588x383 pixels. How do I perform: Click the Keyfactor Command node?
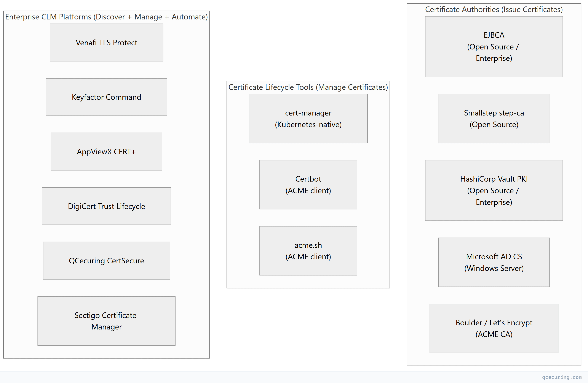[x=107, y=97]
